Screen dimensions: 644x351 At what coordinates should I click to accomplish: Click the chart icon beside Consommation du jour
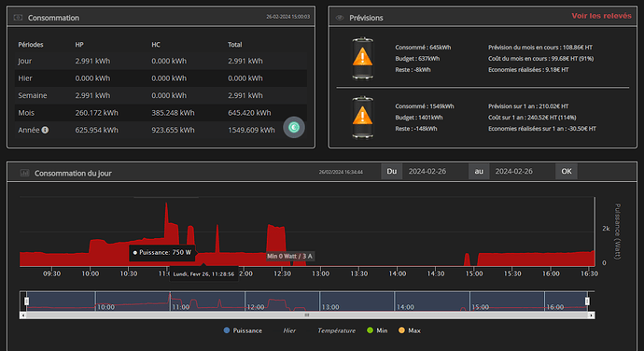click(24, 173)
